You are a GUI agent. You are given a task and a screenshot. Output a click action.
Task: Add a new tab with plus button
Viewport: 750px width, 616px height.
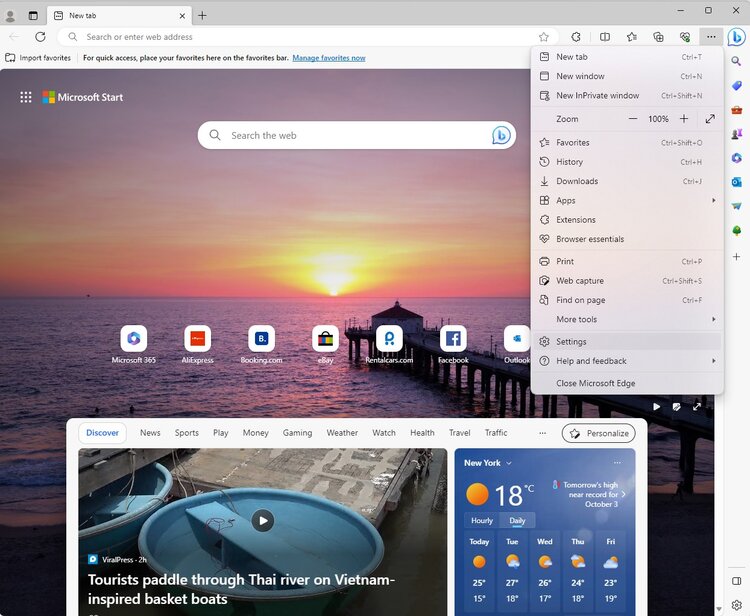(x=202, y=16)
